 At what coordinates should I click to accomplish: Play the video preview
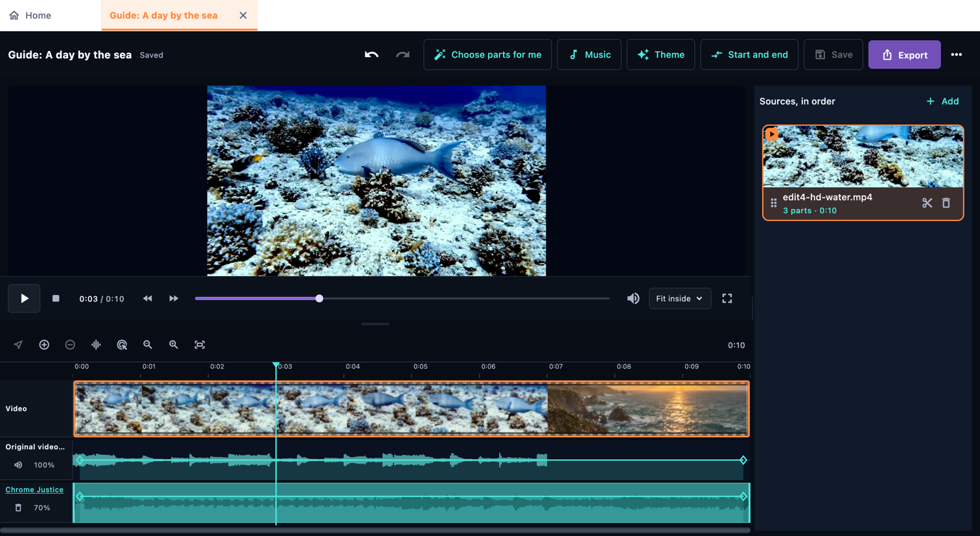(x=24, y=298)
